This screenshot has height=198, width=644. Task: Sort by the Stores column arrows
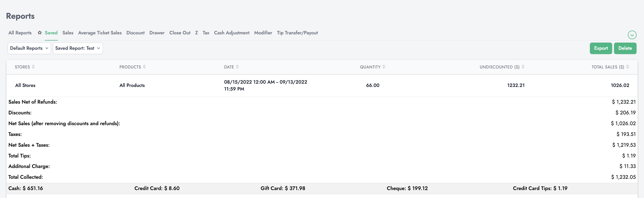[33, 67]
